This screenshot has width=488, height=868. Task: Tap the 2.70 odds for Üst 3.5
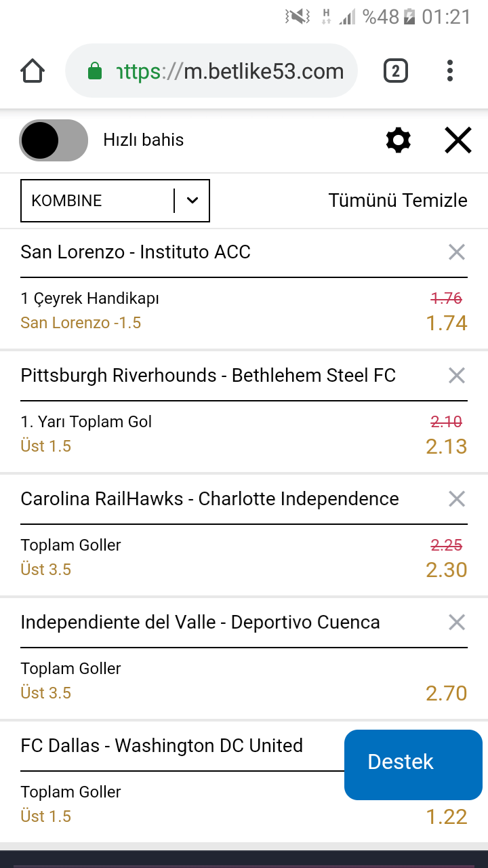point(447,693)
